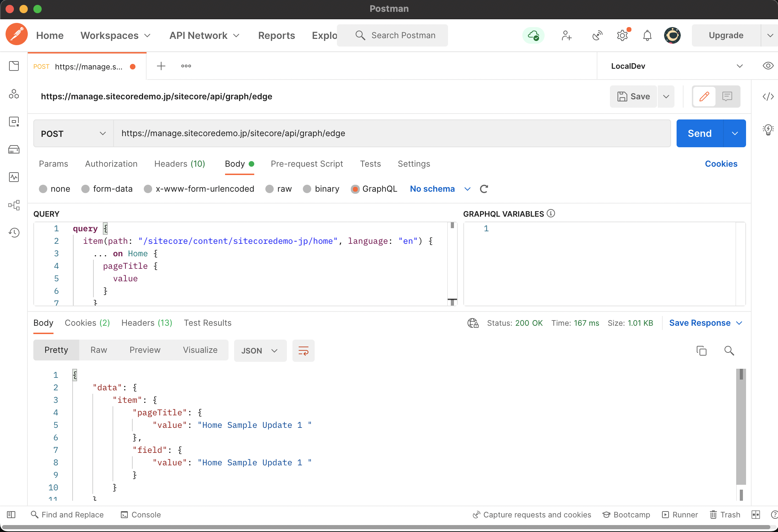Toggle the sidebar icon in status bar
Screen dimensions: 778x532
[11, 515]
